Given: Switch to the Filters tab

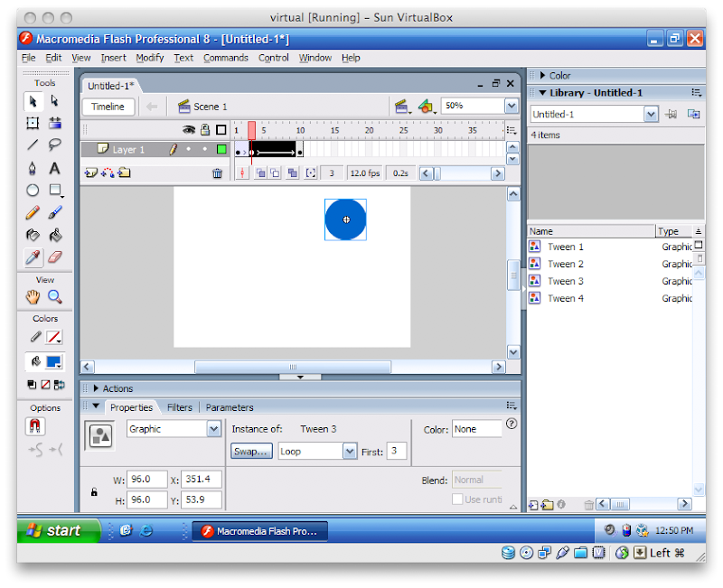Looking at the screenshot, I should point(179,407).
